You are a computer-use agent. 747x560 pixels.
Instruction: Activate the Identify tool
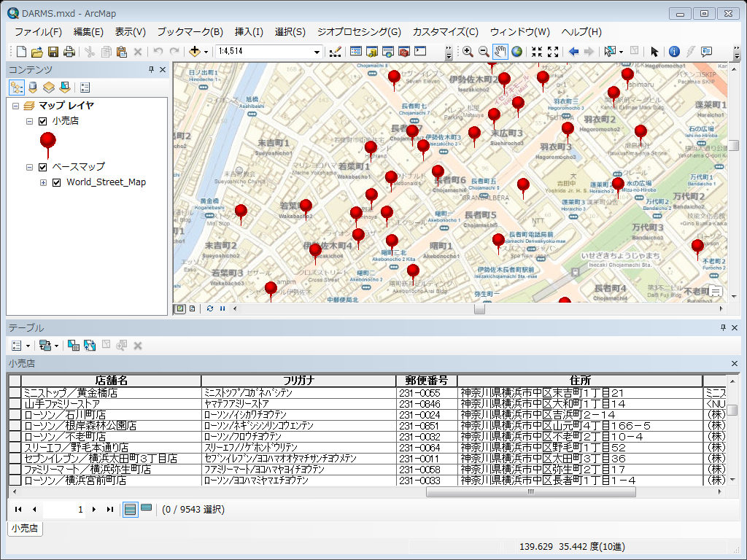click(x=674, y=52)
